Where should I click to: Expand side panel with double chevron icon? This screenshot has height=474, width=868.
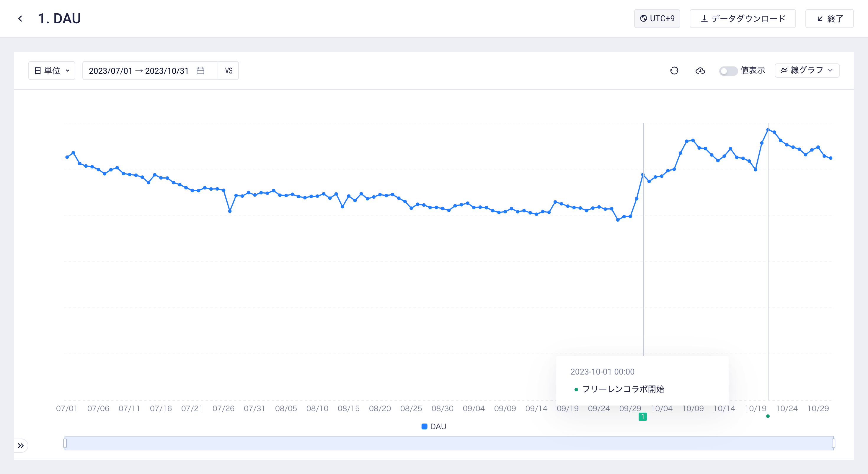tap(21, 446)
